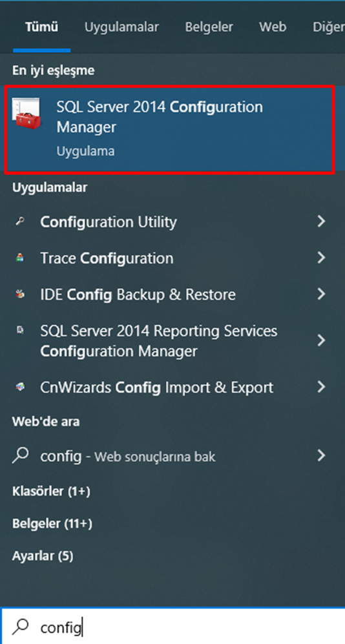The width and height of the screenshot is (345, 644).
Task: Expand the CnWizards Config Import & Export arrow
Action: pos(321,387)
